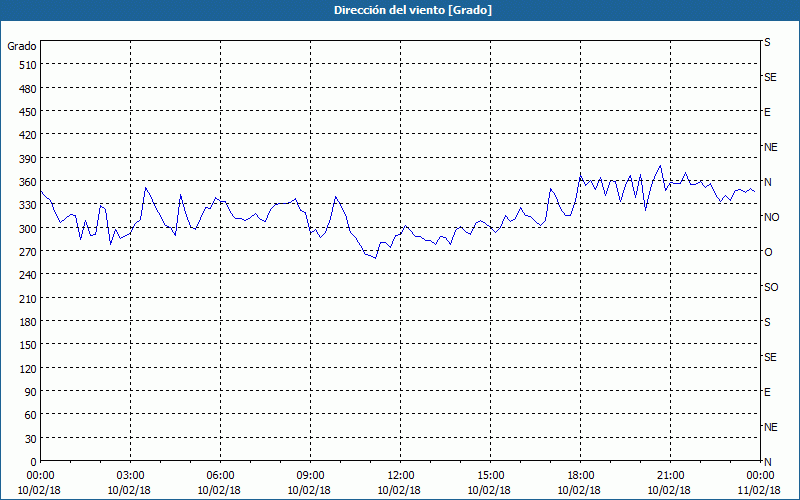Click the 09:00 x-axis label
800x500 pixels.
click(310, 476)
